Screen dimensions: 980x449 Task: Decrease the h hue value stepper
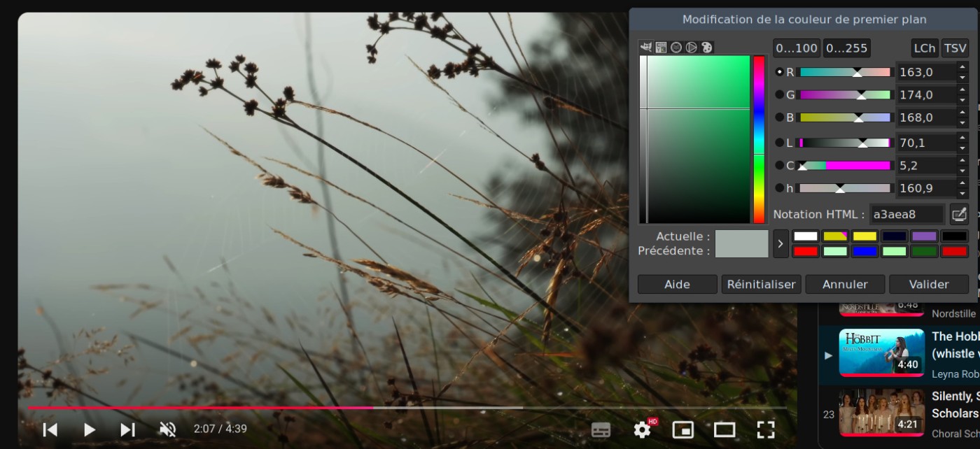962,193
